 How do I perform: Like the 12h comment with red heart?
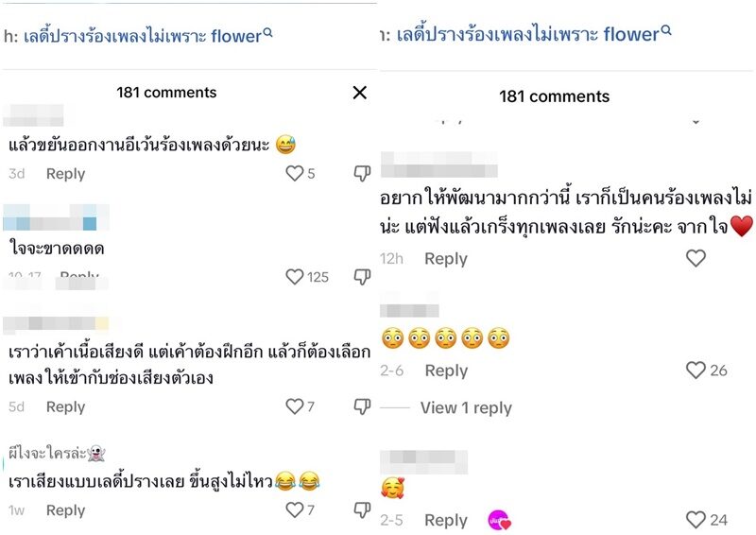click(696, 258)
